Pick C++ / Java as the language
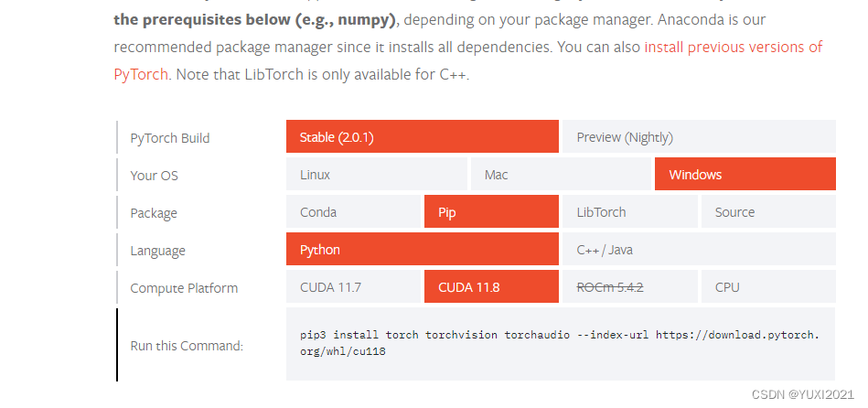 tap(699, 250)
